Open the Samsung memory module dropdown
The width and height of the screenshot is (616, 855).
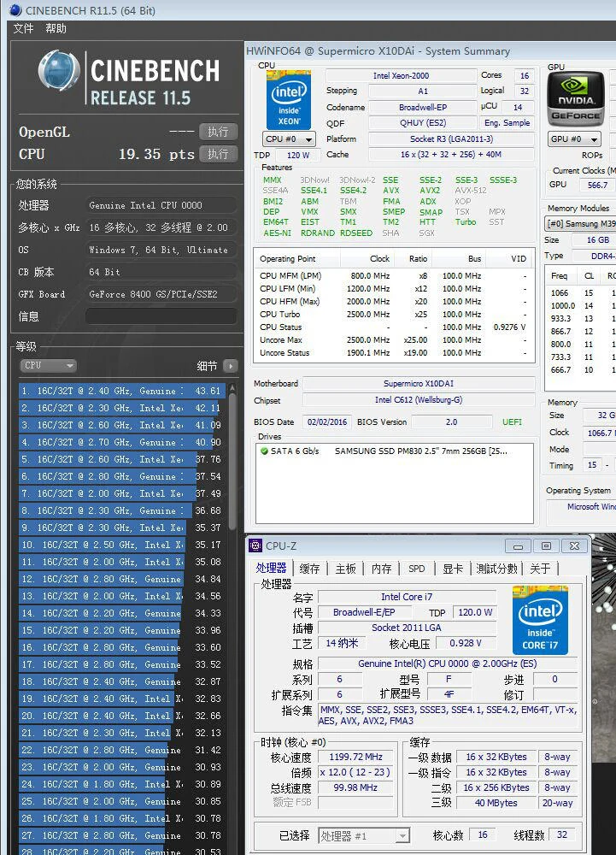pos(581,223)
